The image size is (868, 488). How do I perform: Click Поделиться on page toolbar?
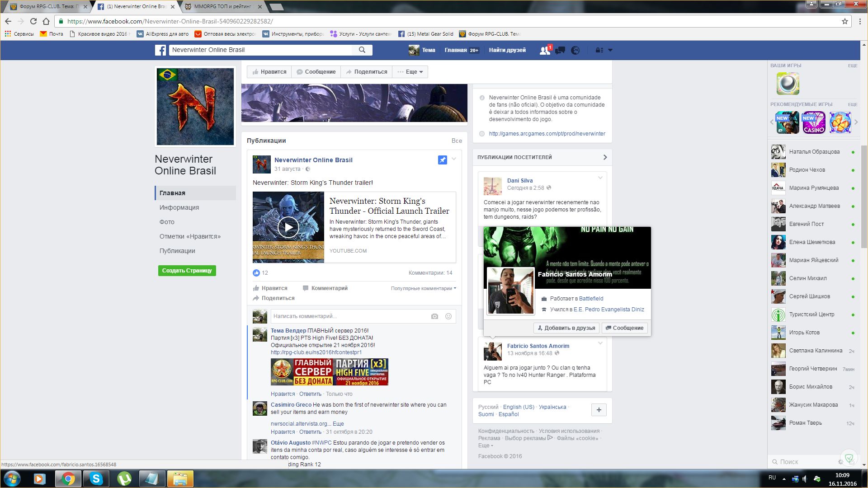tap(367, 72)
